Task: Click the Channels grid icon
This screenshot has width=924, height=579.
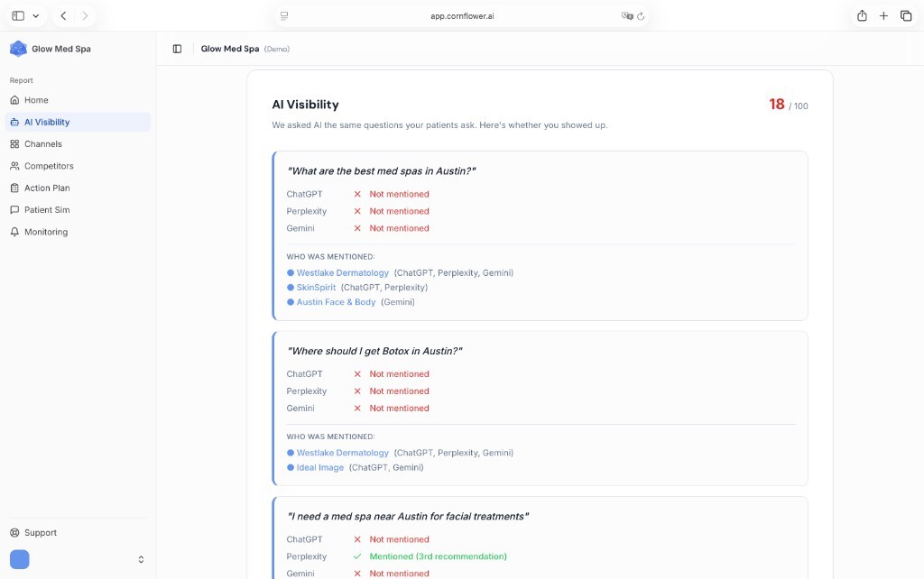Action: tap(17, 143)
